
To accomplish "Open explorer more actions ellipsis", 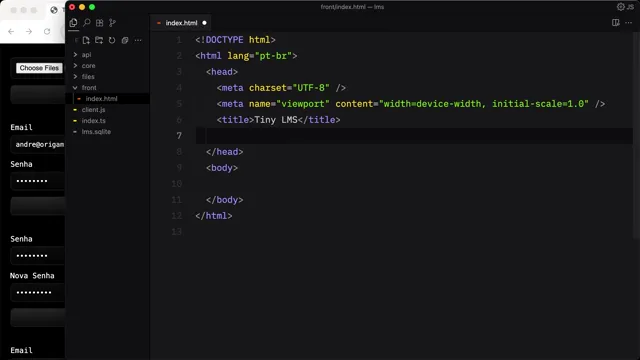I will [x=138, y=40].
